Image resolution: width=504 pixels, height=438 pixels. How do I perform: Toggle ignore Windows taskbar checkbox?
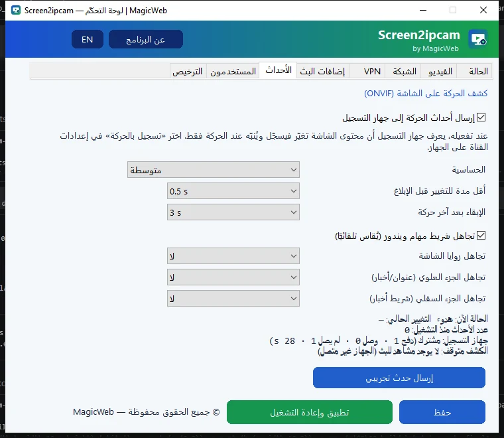tap(481, 236)
